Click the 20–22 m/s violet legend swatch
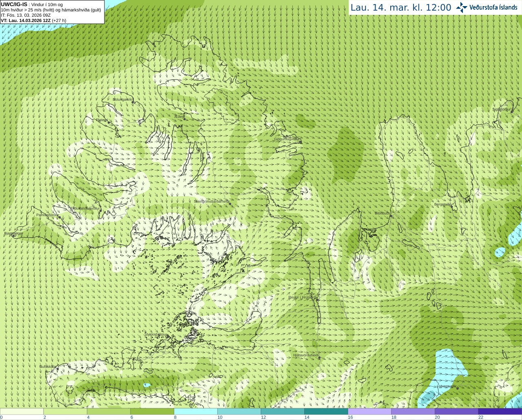The height and width of the screenshot is (420, 522). pos(457,411)
